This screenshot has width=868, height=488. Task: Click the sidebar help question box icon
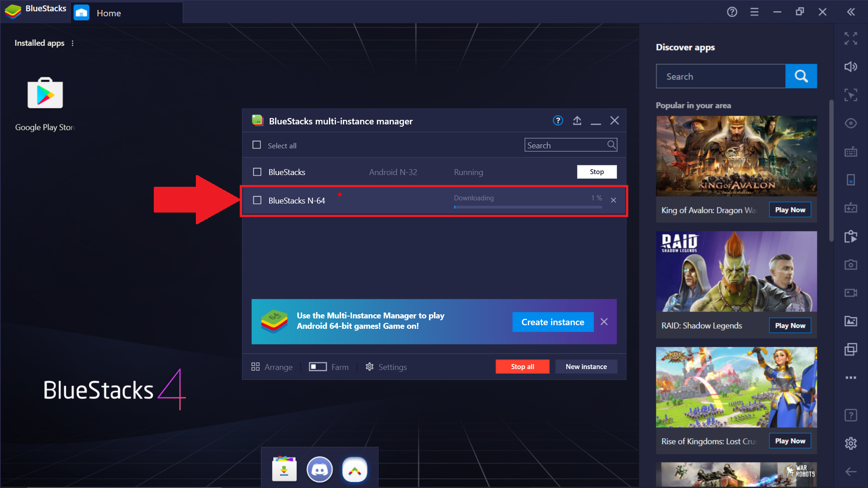coord(850,415)
